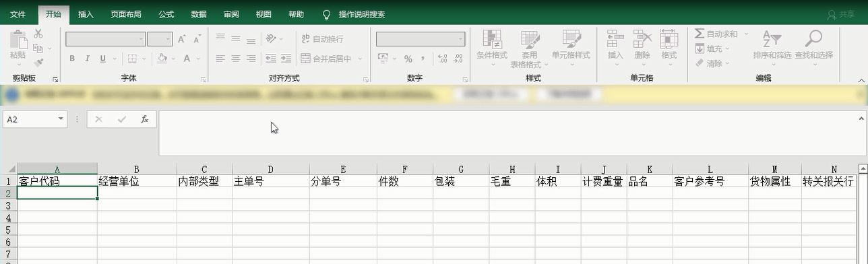This screenshot has width=868, height=264.
Task: Open the 文件 menu tab
Action: [18, 14]
